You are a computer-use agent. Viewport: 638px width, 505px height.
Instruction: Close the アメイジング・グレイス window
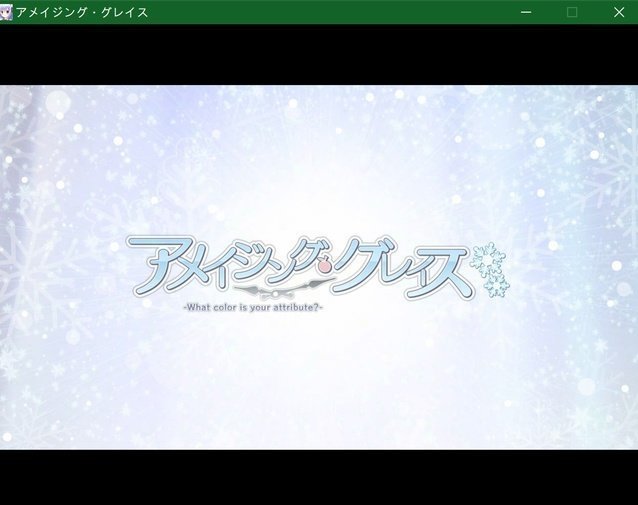point(618,12)
